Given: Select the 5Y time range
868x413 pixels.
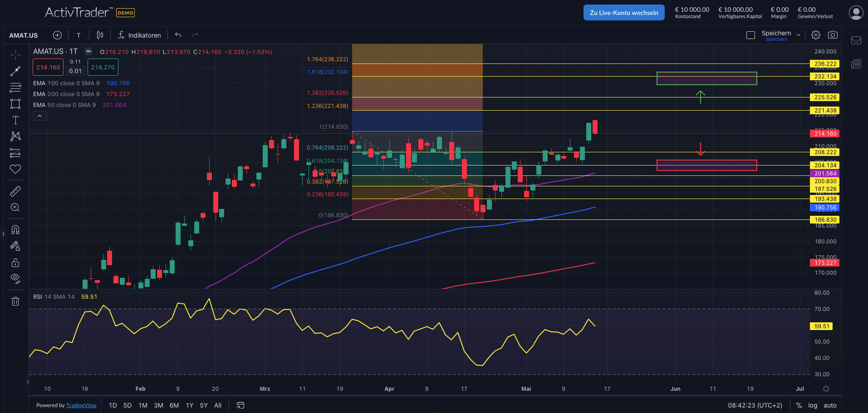Looking at the screenshot, I should point(204,405).
